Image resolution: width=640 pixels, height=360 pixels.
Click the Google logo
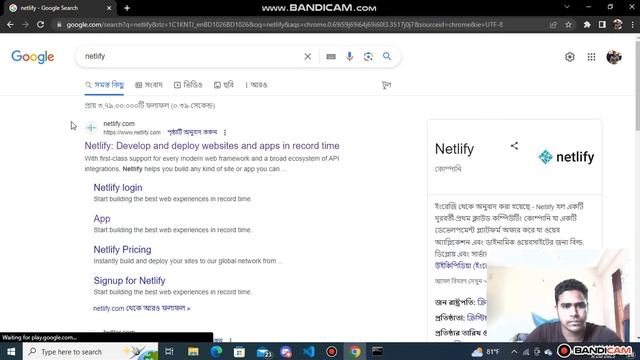pyautogui.click(x=33, y=57)
